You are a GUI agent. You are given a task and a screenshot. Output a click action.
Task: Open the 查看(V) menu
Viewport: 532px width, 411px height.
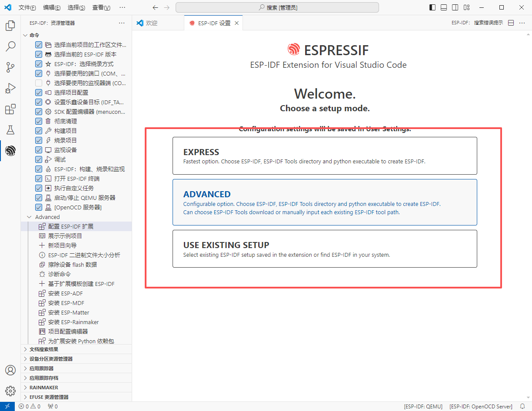101,7
